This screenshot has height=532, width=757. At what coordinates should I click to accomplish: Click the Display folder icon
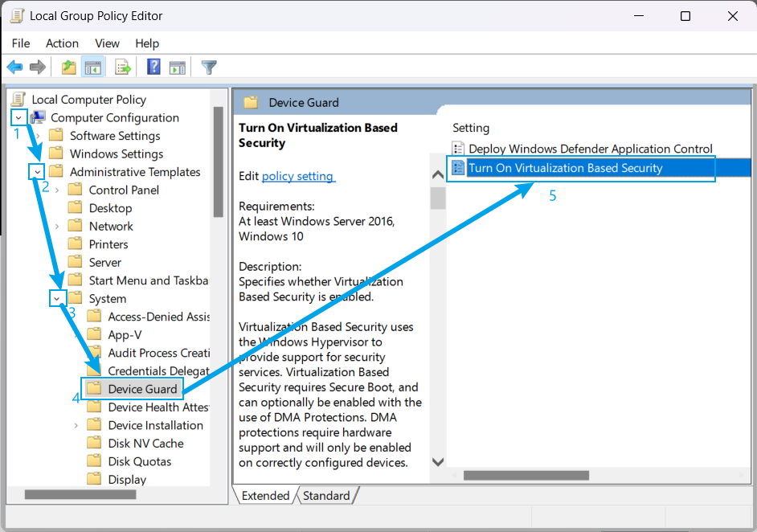[x=94, y=480]
